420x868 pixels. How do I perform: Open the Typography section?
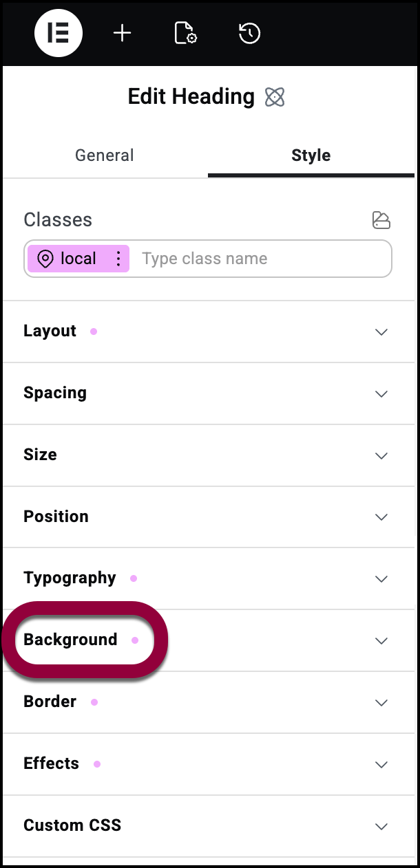(70, 578)
